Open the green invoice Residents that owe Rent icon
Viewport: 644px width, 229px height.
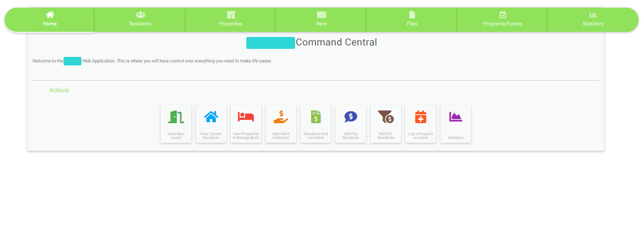316,117
